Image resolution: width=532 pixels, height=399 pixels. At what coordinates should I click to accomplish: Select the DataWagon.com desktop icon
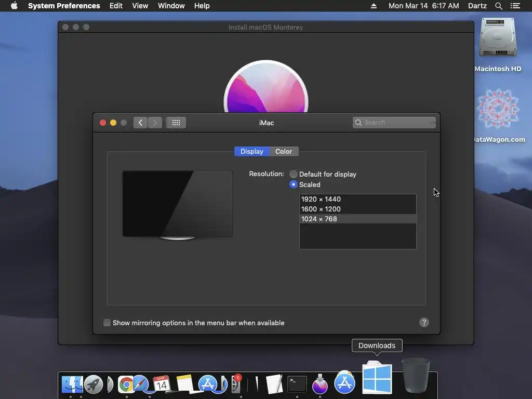pyautogui.click(x=498, y=115)
